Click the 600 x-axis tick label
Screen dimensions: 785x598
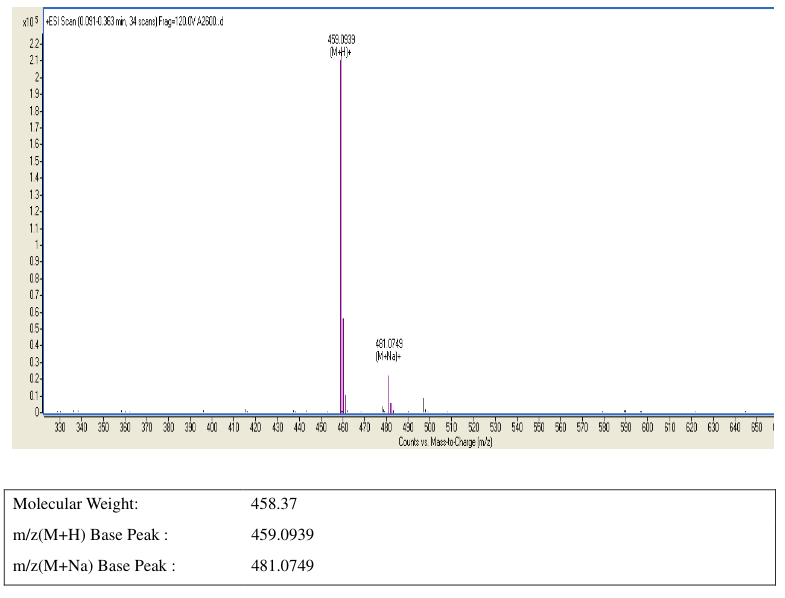[x=647, y=427]
